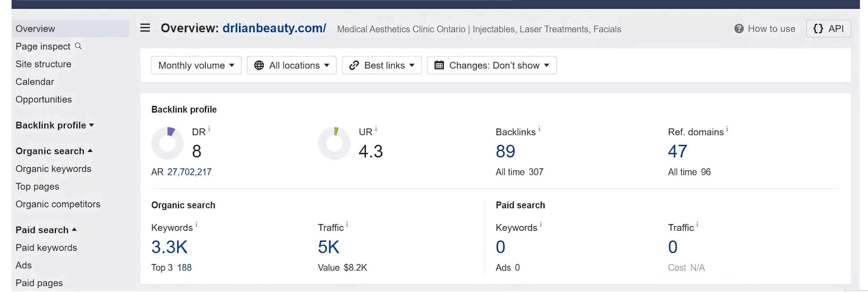Click the Paid search Traffic info icon
Viewport: 868px width, 292px height.
click(697, 224)
